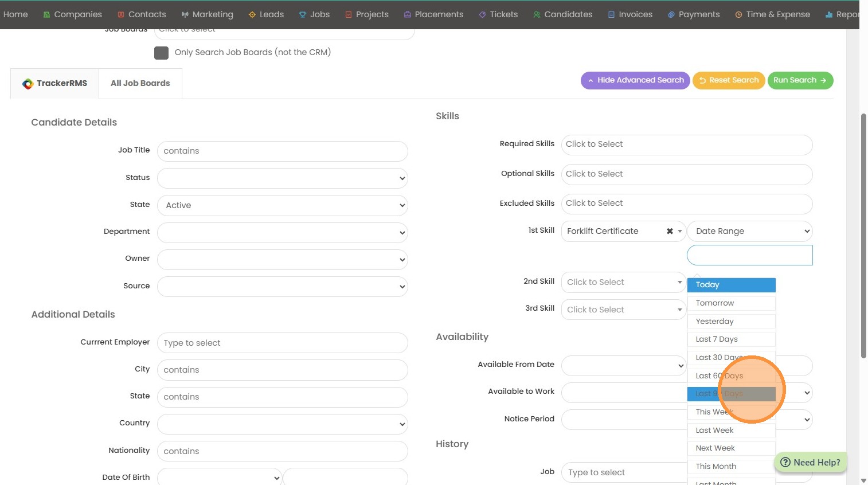
Task: Click the Tickets tag icon
Action: tap(482, 15)
